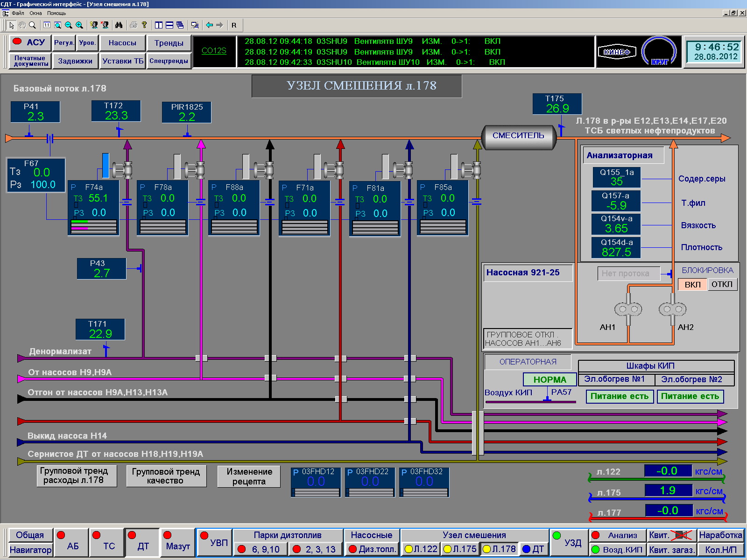Open F74a controller faceplate

[93, 207]
